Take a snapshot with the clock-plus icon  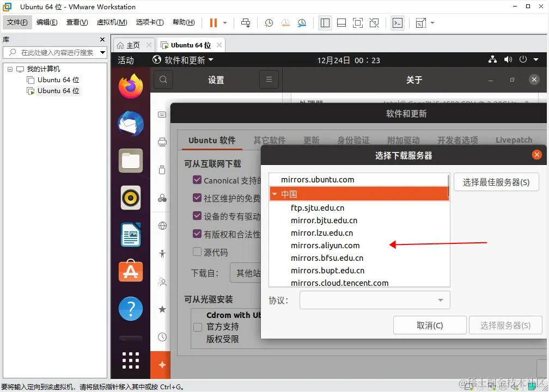pyautogui.click(x=269, y=23)
